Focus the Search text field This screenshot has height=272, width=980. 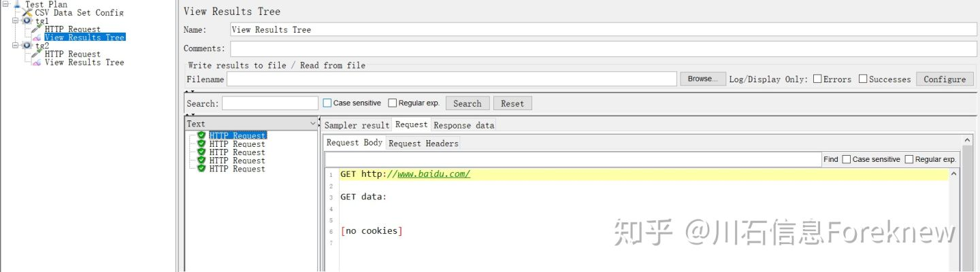(x=270, y=103)
